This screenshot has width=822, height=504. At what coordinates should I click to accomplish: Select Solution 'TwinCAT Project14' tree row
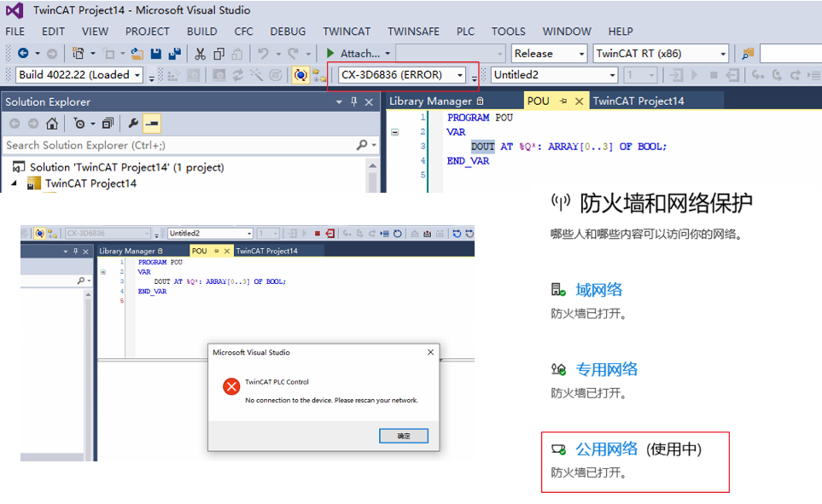click(x=127, y=167)
